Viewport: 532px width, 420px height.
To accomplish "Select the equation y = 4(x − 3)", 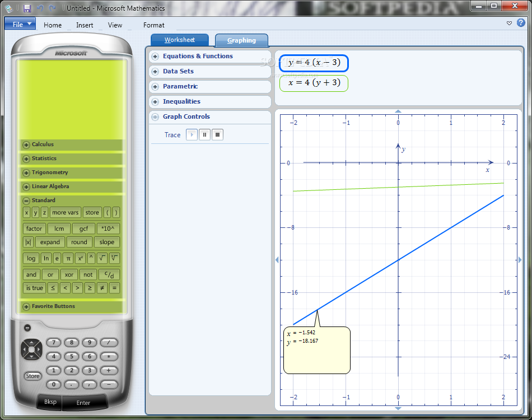I will tap(314, 63).
